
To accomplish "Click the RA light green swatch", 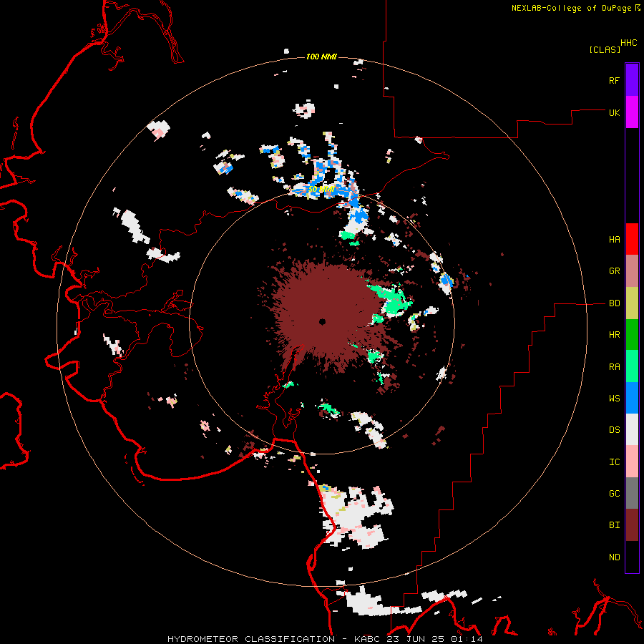I will (x=632, y=366).
